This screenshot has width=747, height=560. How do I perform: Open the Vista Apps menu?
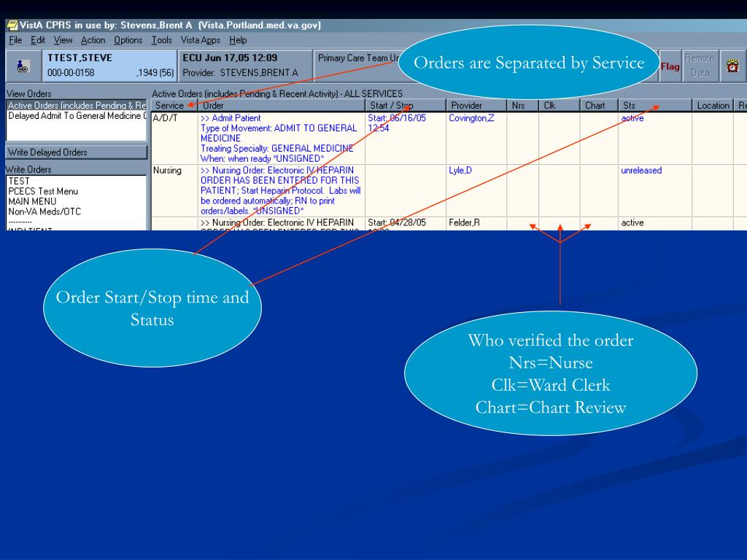coord(200,40)
